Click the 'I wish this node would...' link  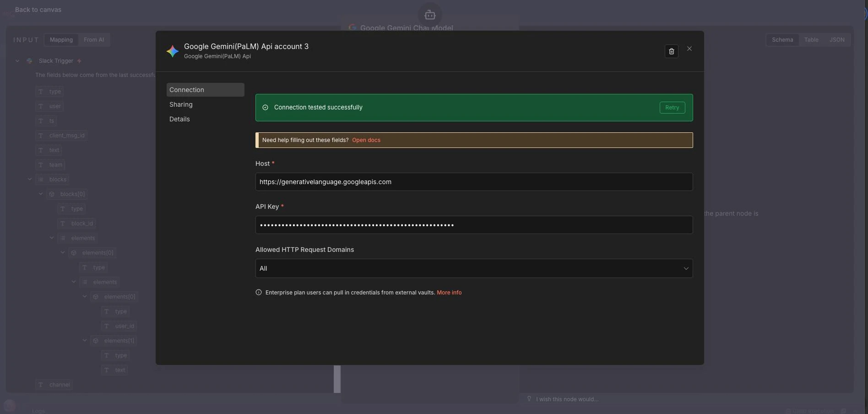pyautogui.click(x=567, y=399)
